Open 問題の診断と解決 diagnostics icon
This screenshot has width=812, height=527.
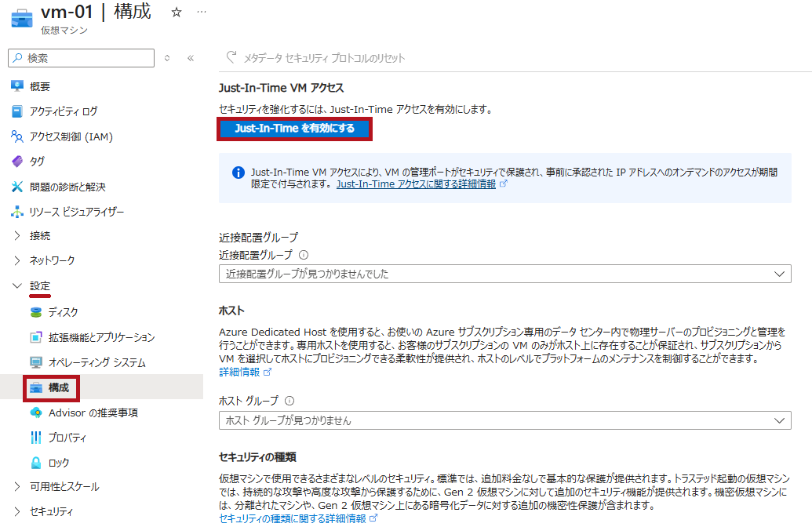coord(16,185)
